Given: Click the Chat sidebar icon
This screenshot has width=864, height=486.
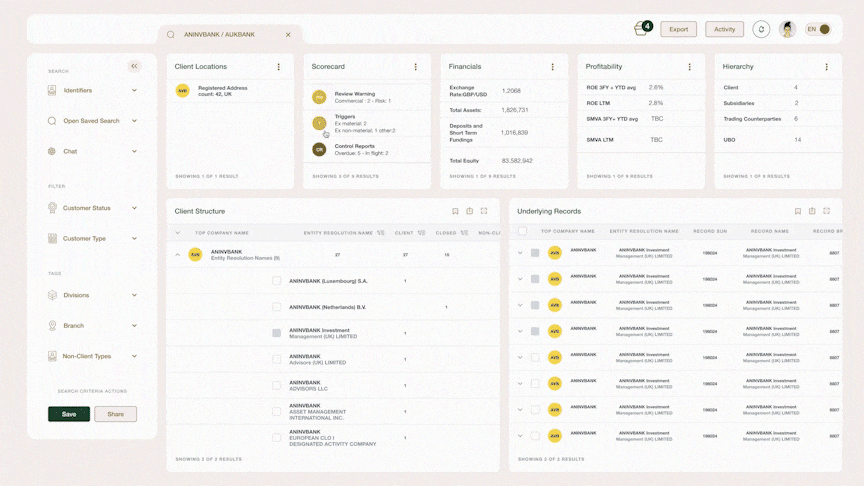Looking at the screenshot, I should pos(52,151).
